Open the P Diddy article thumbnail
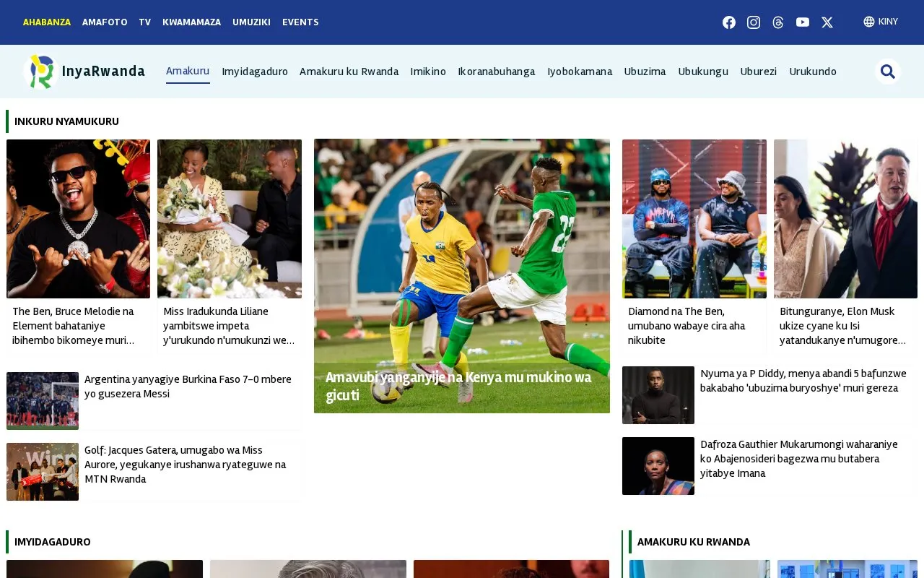Viewport: 924px width, 578px height. [658, 395]
